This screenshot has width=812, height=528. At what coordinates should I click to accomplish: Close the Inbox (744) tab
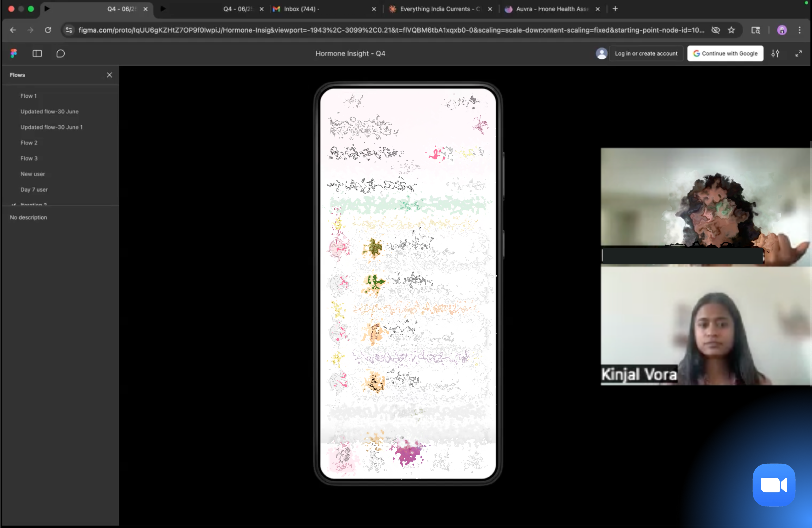pos(374,9)
